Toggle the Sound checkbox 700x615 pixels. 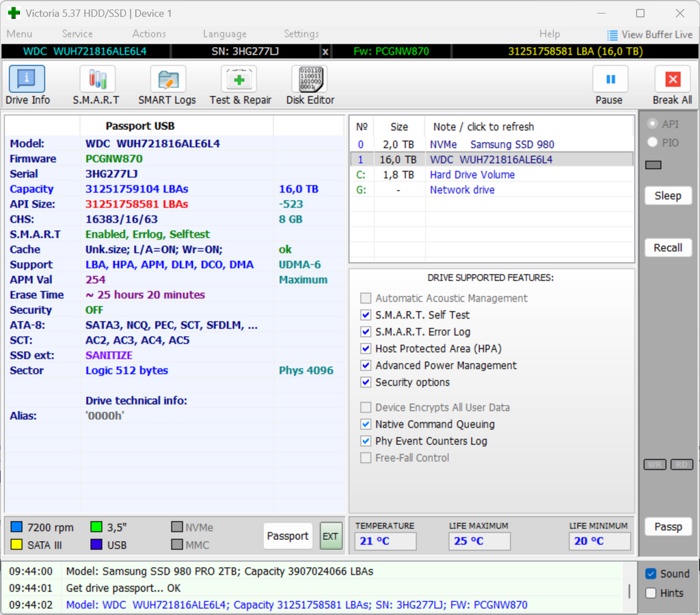651,573
